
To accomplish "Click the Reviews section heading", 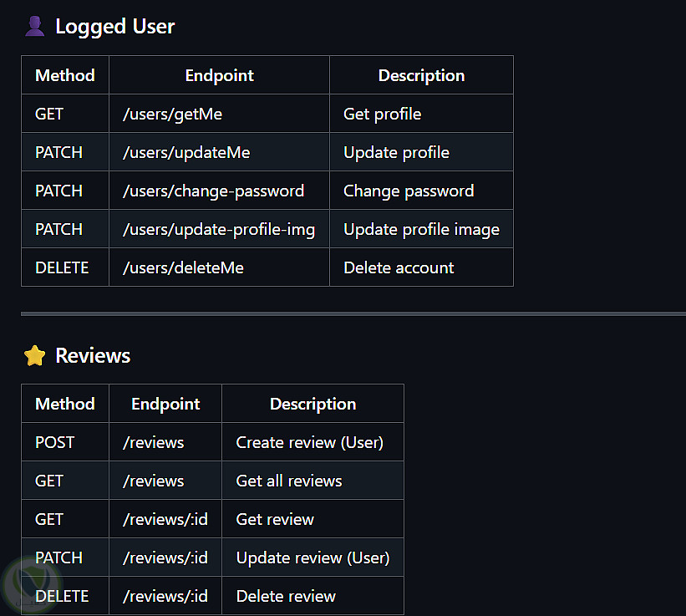I will point(93,356).
